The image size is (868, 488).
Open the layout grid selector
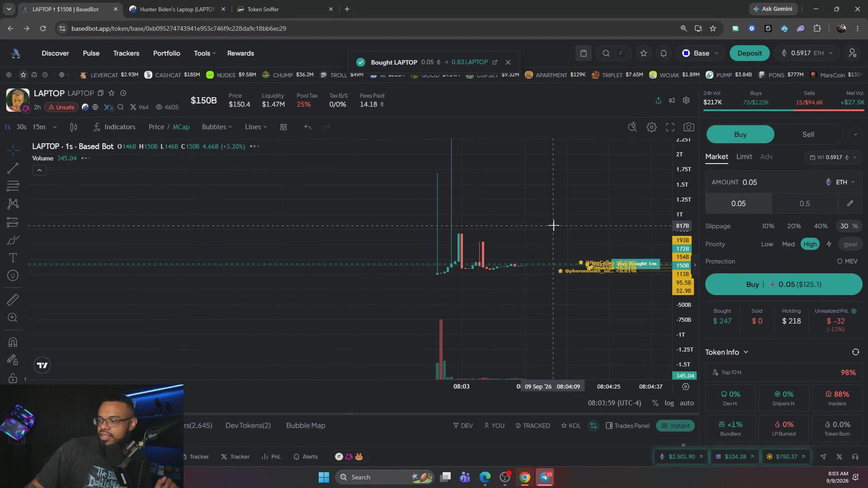pyautogui.click(x=283, y=127)
